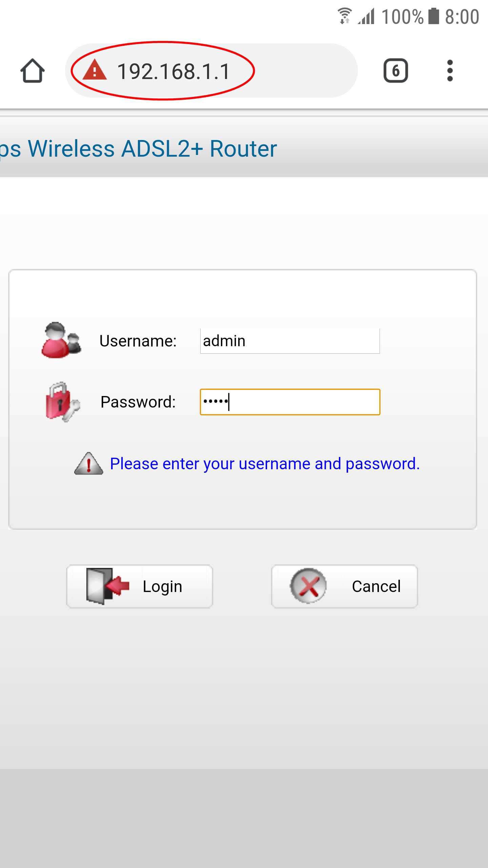Focus the Username field containing admin

(x=290, y=341)
